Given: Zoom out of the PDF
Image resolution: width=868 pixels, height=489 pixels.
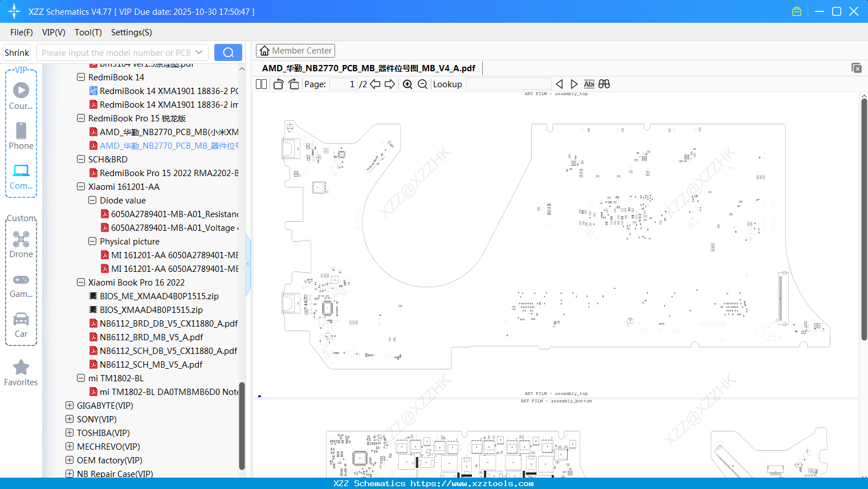Looking at the screenshot, I should (422, 84).
